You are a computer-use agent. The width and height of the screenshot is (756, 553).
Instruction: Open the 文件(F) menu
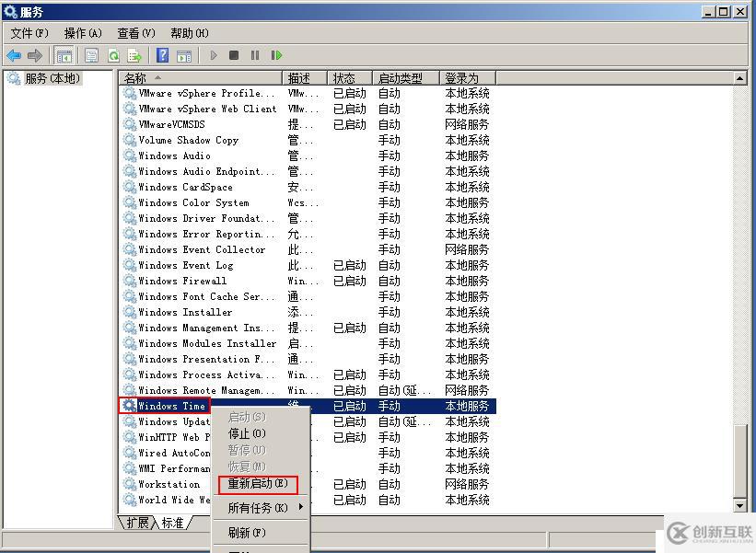point(29,33)
